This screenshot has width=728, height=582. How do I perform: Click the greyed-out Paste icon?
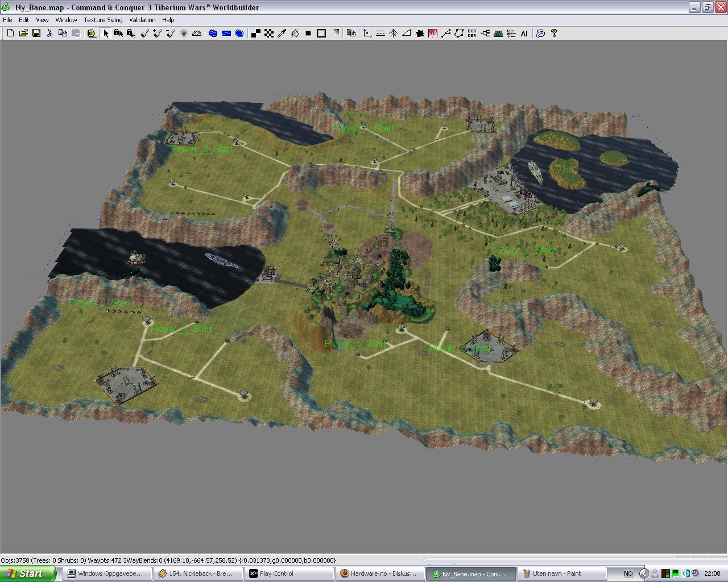[76, 34]
